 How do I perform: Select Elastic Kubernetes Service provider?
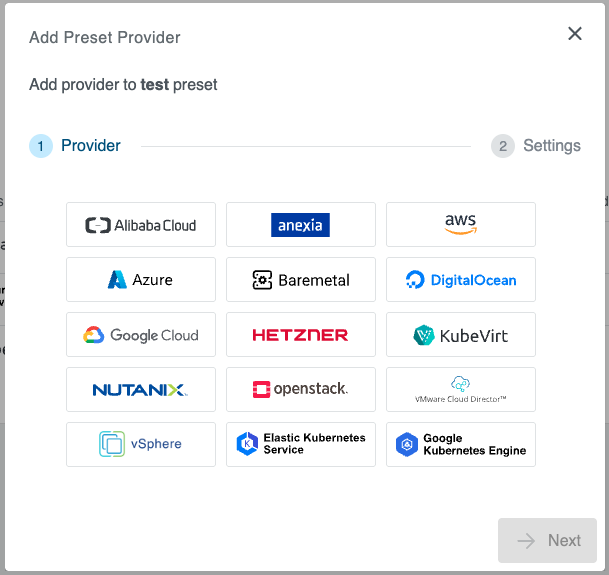point(301,444)
